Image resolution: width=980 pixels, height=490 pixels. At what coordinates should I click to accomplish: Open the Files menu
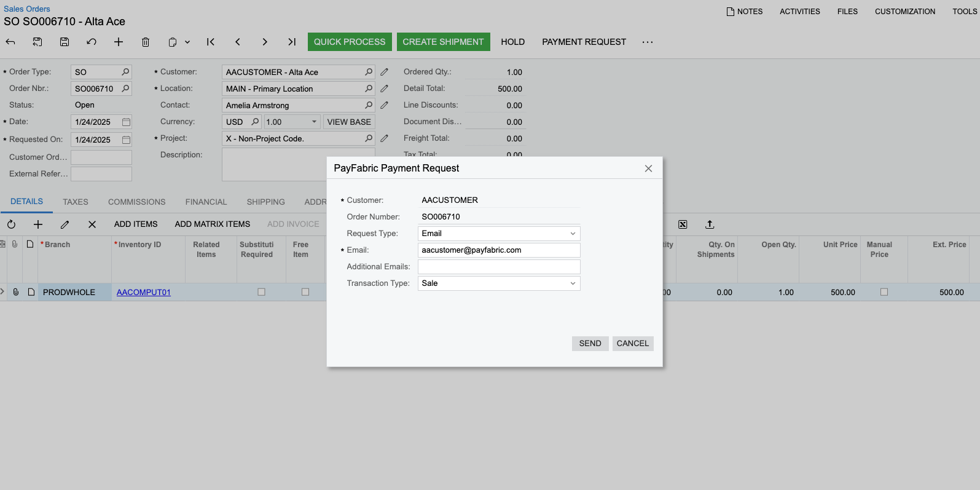point(847,11)
